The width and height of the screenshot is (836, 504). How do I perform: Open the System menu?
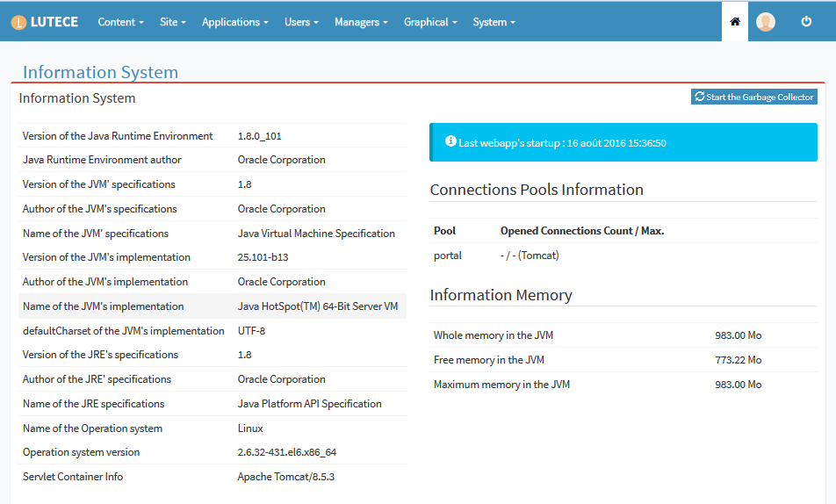tap(494, 22)
